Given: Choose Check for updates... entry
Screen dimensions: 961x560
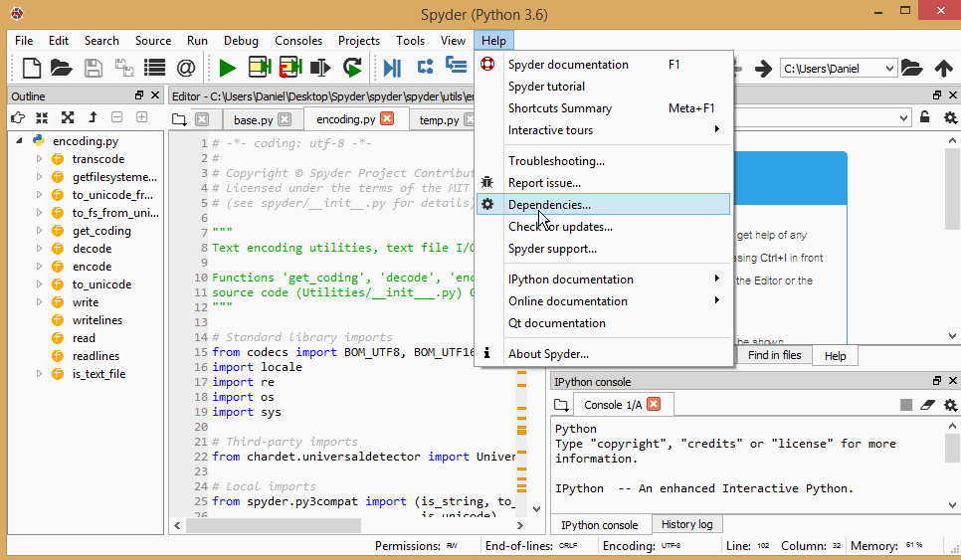Looking at the screenshot, I should point(604,227).
